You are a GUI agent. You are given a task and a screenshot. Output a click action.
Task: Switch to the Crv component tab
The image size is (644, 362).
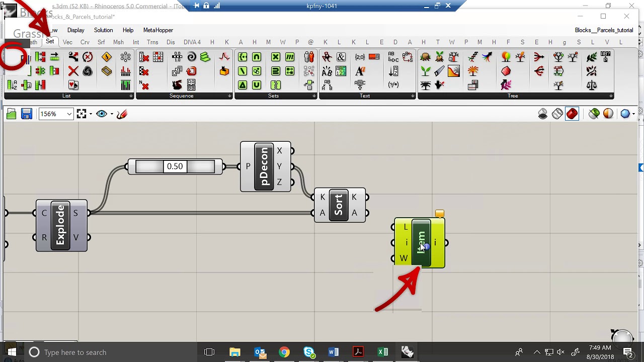[x=85, y=42]
